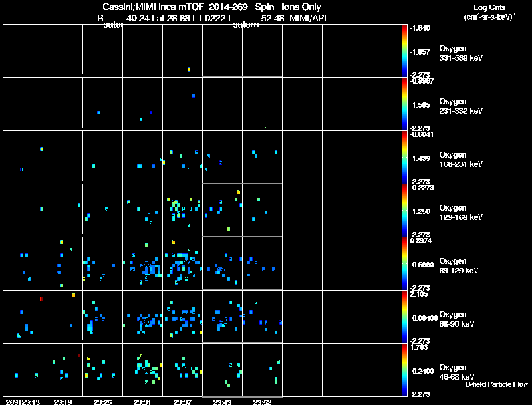Select the "1.250" colorbar value
Image resolution: width=532 pixels, height=405 pixels.
(x=421, y=211)
